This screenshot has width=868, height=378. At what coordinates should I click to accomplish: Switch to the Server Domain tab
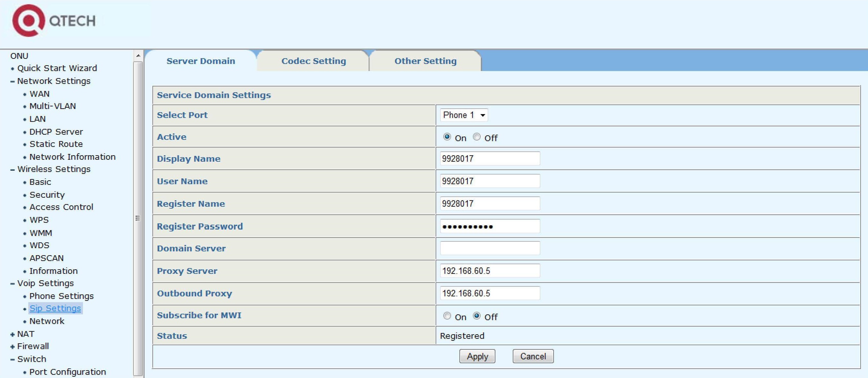pyautogui.click(x=201, y=61)
